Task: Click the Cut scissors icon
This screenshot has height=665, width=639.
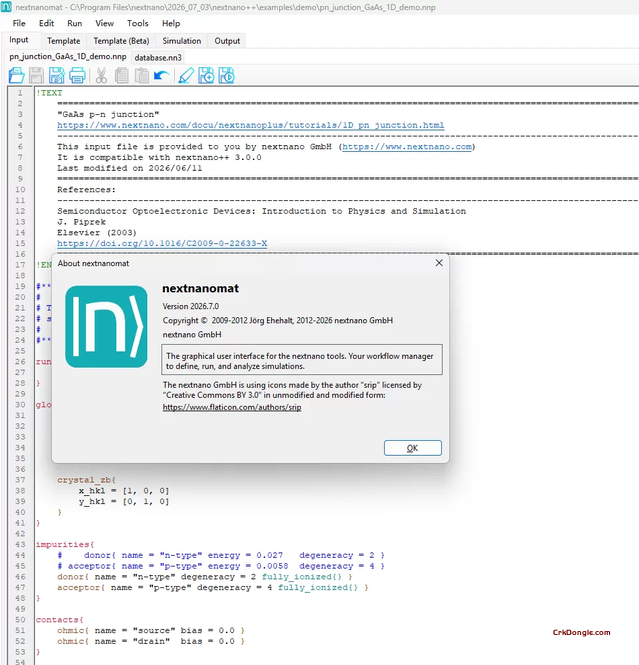Action: tap(101, 75)
